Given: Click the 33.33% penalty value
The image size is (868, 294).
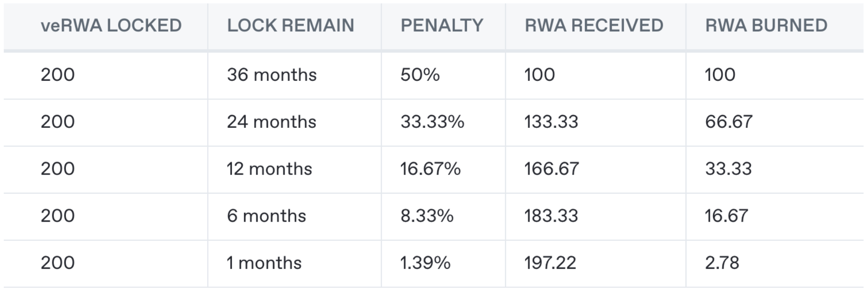Looking at the screenshot, I should coord(432,122).
